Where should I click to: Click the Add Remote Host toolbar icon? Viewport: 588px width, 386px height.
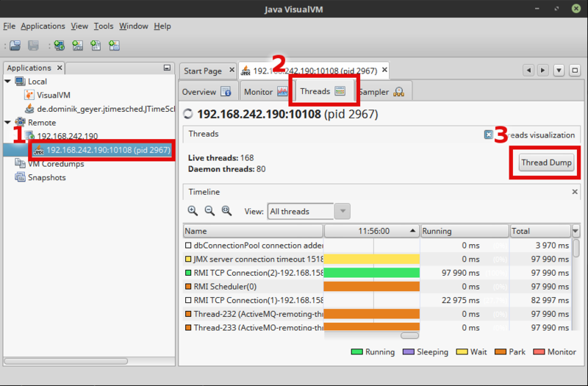tap(59, 46)
